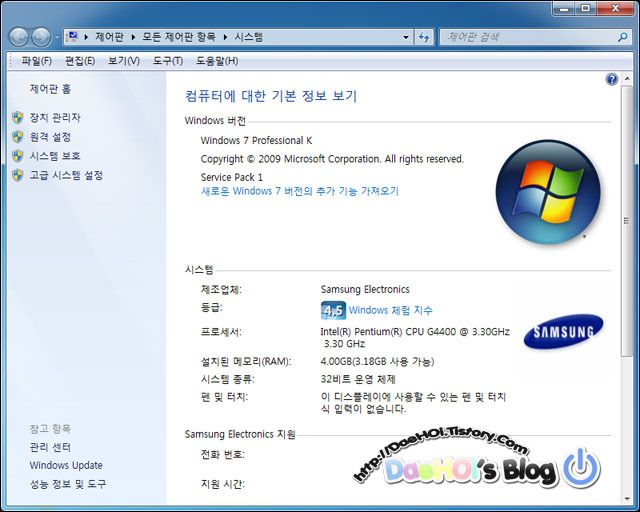Click the scrollbar up arrow

coord(627,79)
